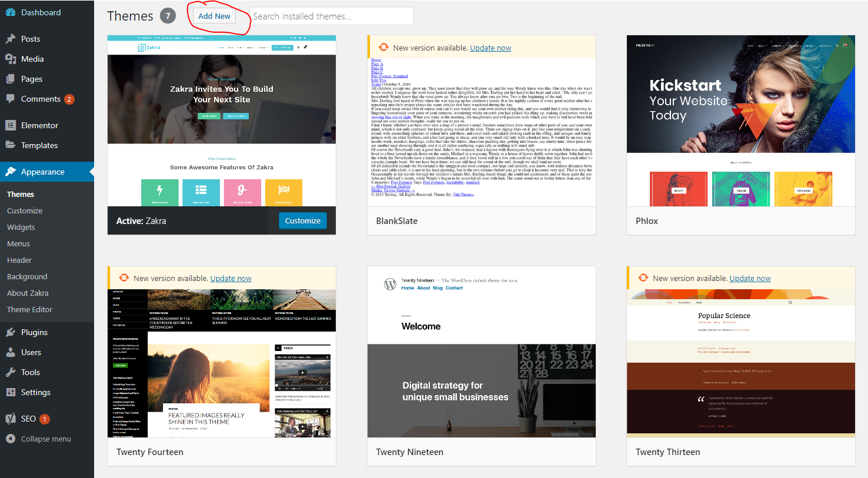Viewport: 868px width, 478px height.
Task: Open the Customize submenu link
Action: pos(25,210)
